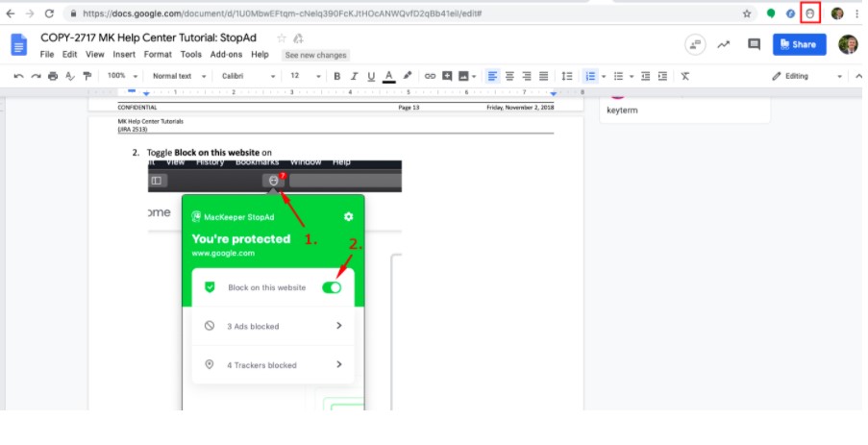The width and height of the screenshot is (868, 445).
Task: Click the browser forward arrow
Action: tap(30, 13)
